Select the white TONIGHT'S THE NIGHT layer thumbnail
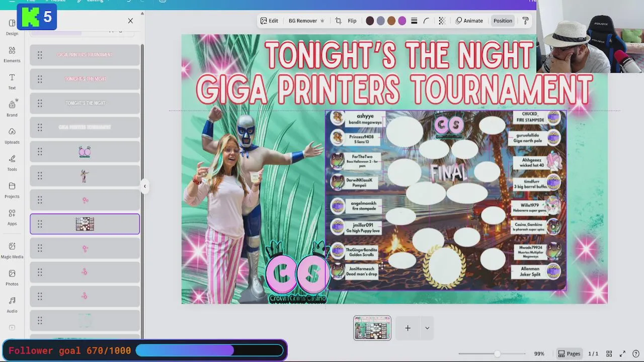Viewport: 644px width, 362px height. coord(85,103)
